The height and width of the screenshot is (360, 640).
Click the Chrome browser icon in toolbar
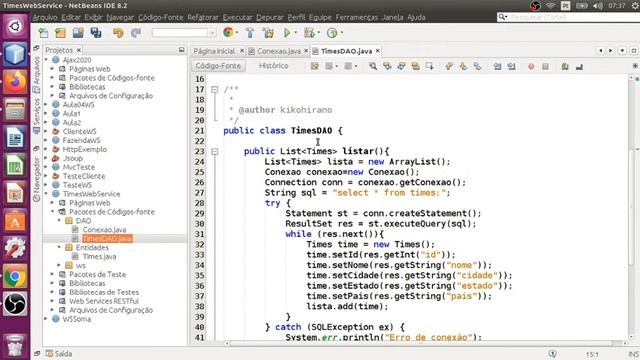tap(228, 33)
